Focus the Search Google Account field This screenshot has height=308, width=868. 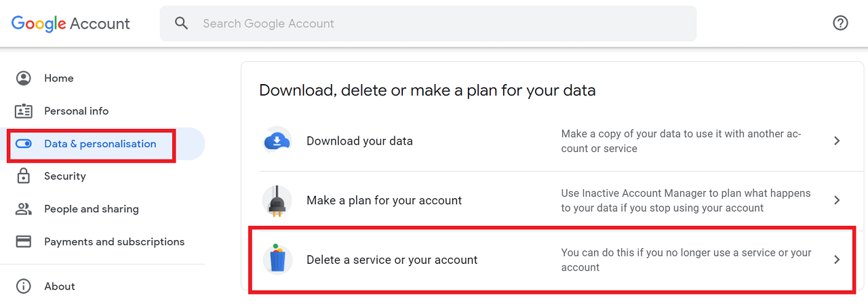pos(428,23)
